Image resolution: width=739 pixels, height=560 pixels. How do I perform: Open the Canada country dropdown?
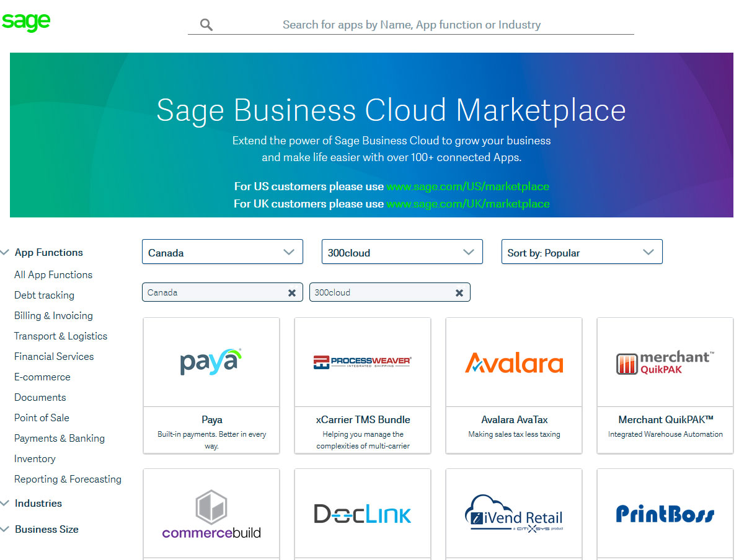tap(222, 252)
